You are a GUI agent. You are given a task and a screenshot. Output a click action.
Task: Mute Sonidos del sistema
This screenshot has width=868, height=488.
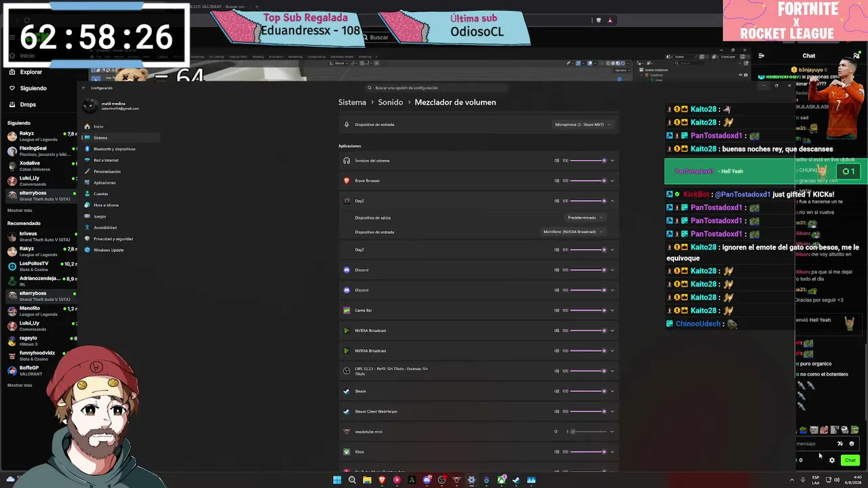[x=557, y=161]
